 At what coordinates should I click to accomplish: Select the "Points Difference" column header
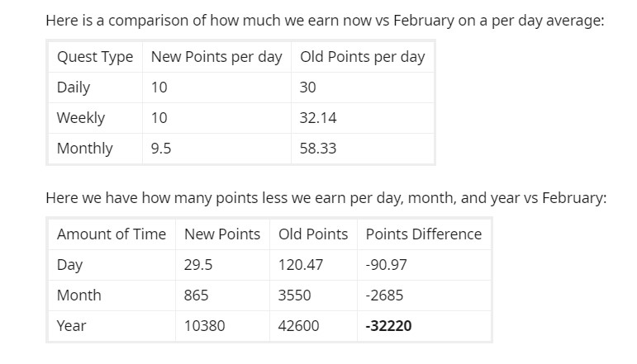424,234
